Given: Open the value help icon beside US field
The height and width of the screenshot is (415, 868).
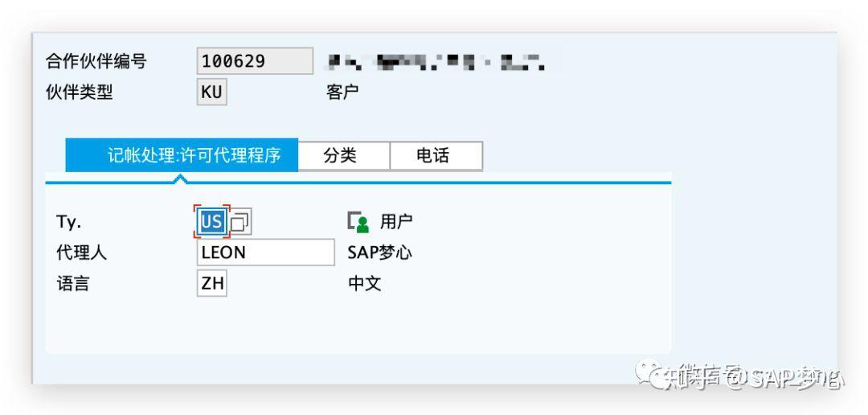Looking at the screenshot, I should pyautogui.click(x=240, y=222).
